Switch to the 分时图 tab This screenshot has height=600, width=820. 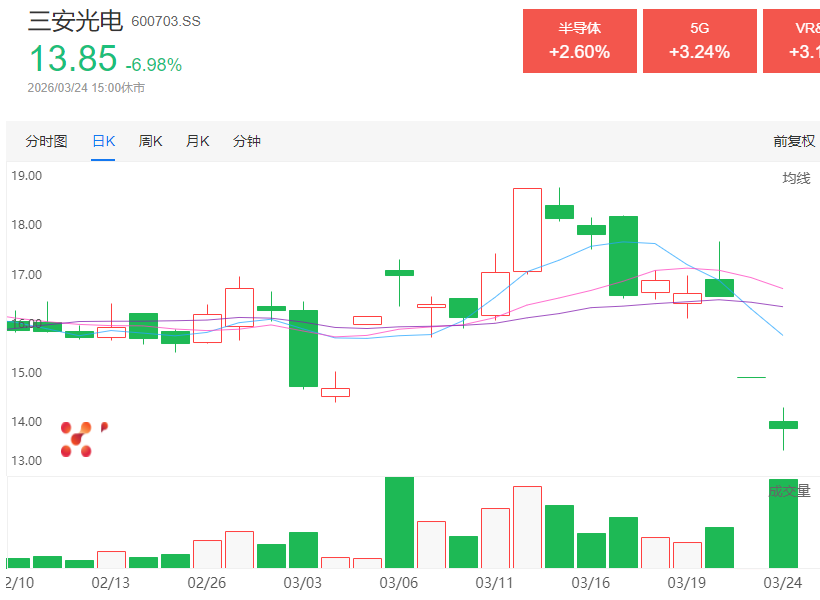[x=46, y=141]
